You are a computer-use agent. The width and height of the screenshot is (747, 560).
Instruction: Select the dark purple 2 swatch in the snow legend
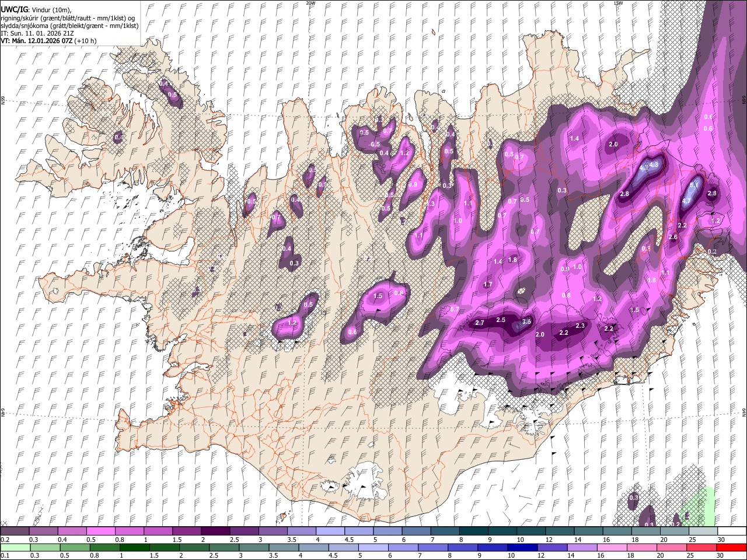click(215, 531)
